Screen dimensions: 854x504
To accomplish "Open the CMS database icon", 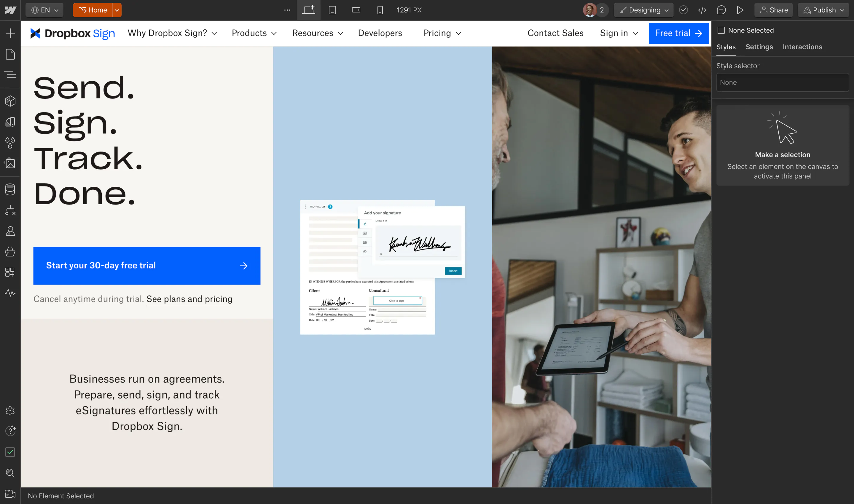I will (10, 189).
